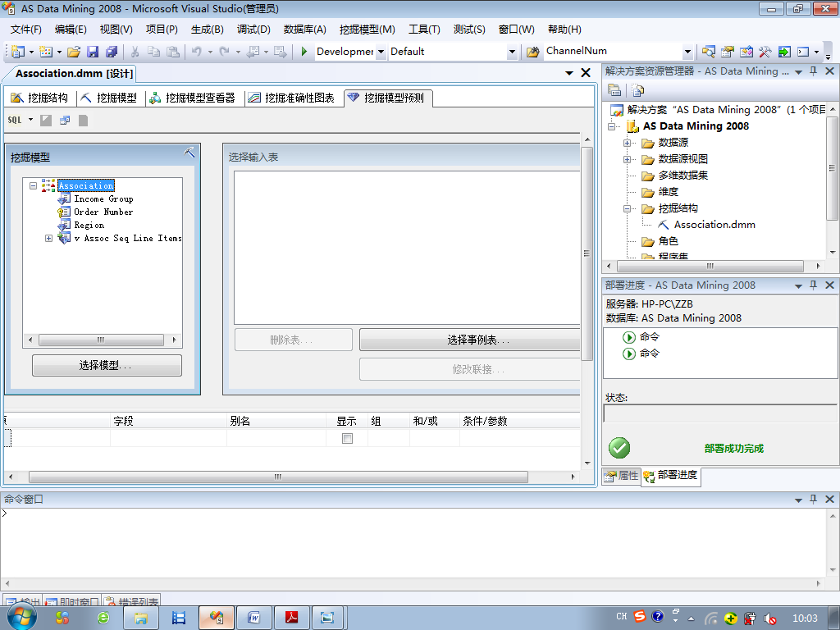The width and height of the screenshot is (840, 630).
Task: Click the 字段 cell in the grid row
Action: (x=168, y=438)
